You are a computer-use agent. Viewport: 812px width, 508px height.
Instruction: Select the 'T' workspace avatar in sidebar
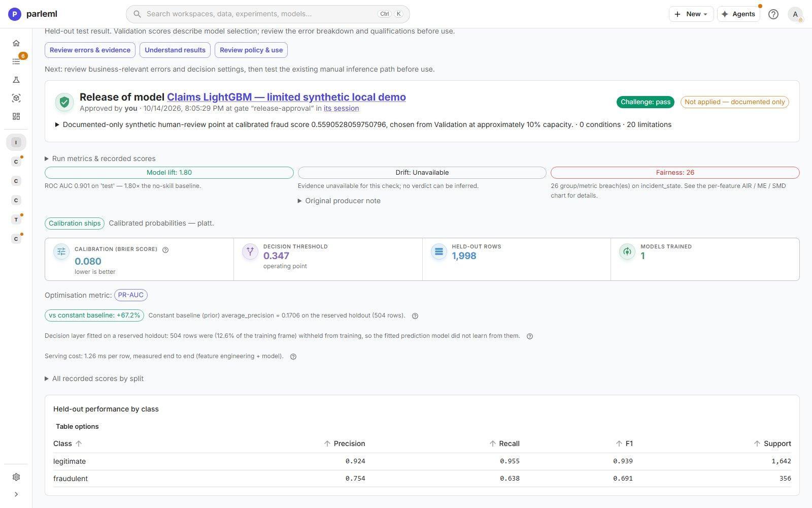pos(16,219)
